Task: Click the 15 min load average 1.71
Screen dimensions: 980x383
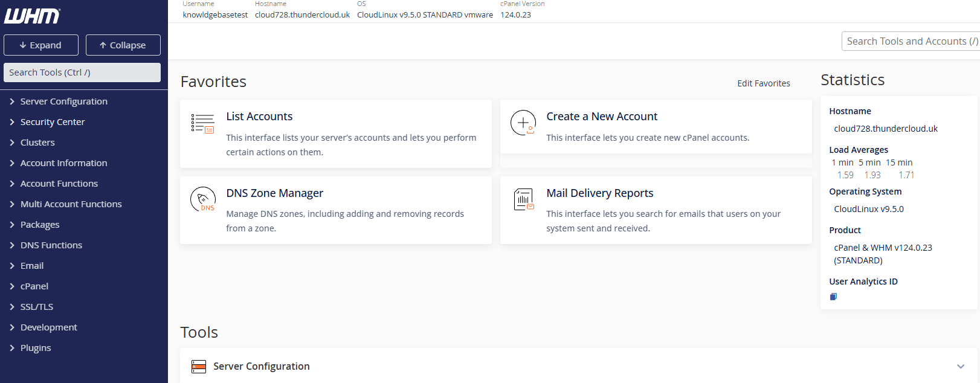Action: pyautogui.click(x=906, y=175)
